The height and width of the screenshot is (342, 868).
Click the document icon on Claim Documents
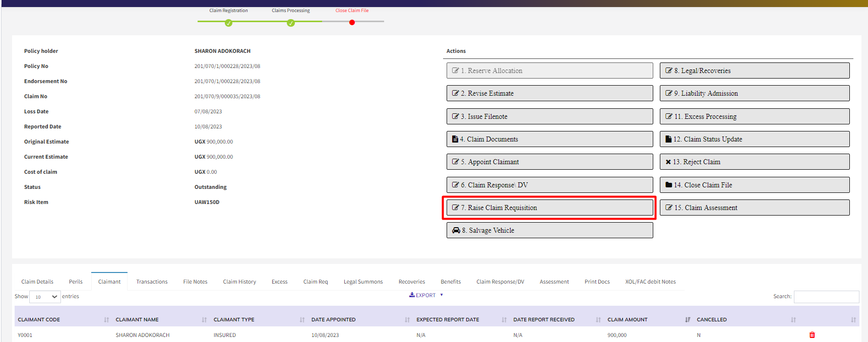pyautogui.click(x=455, y=139)
